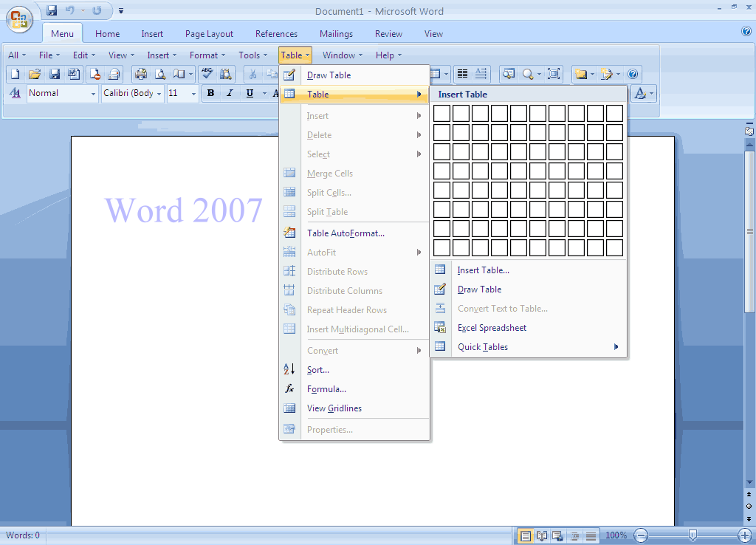This screenshot has height=545, width=756.
Task: Switch to Outline view in status bar
Action: 574,536
